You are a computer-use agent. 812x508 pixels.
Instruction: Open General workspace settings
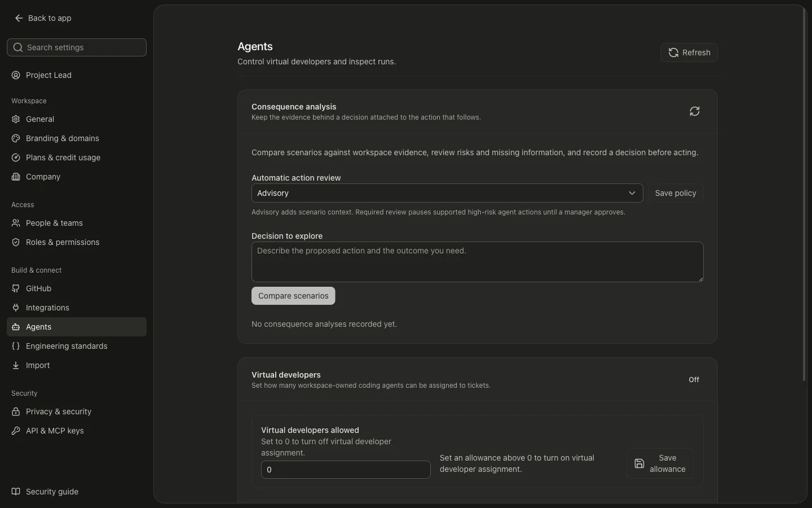(x=77, y=119)
